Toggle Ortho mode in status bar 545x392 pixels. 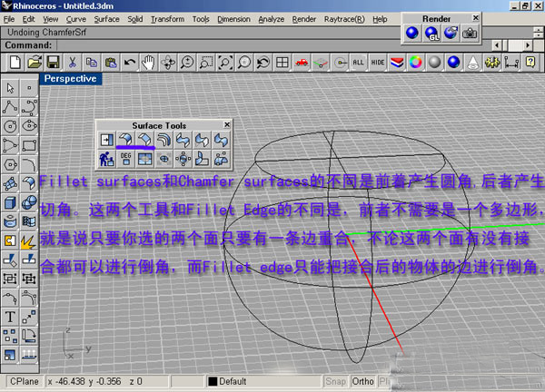click(x=363, y=381)
